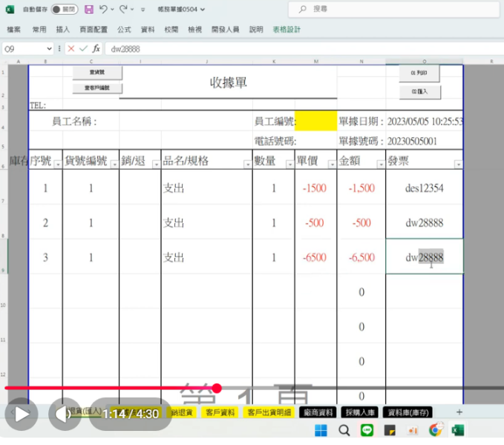504x445 pixels.
Task: Redo the last undone action
Action: click(123, 9)
